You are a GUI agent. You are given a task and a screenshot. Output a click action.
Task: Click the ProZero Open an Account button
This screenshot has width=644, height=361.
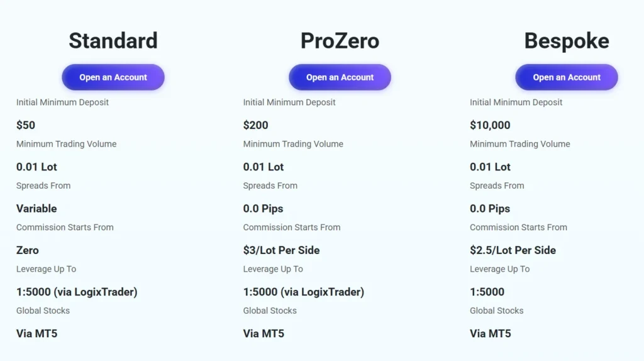point(340,77)
